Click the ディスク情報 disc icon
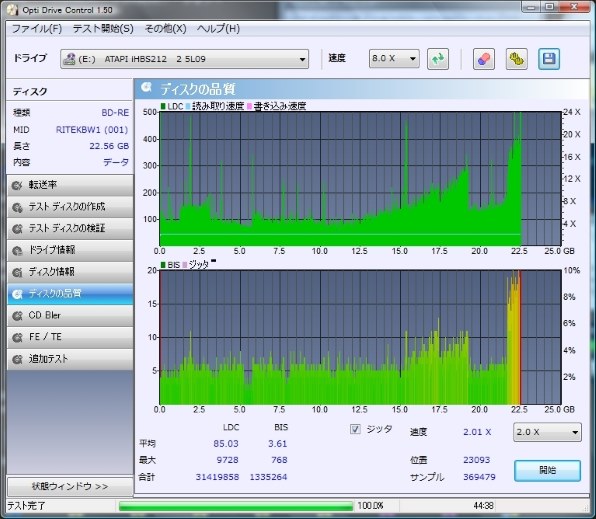Screen dimensions: 596x519 click(17, 272)
